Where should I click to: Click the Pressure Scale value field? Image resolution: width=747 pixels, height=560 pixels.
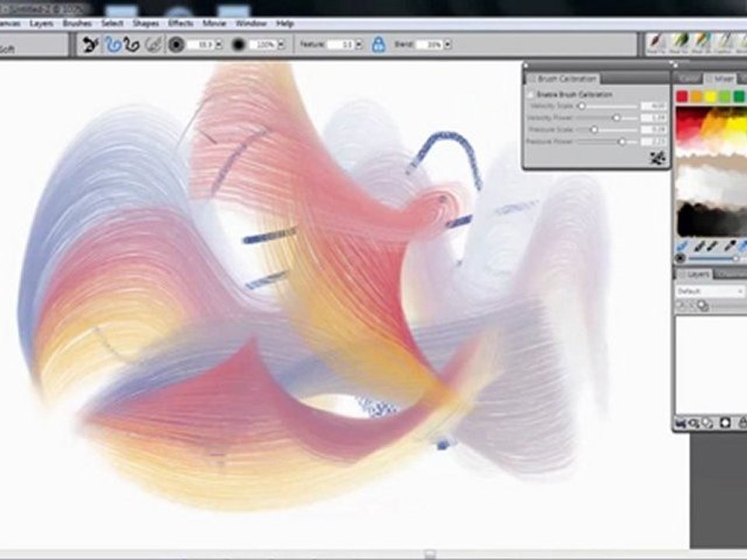654,130
